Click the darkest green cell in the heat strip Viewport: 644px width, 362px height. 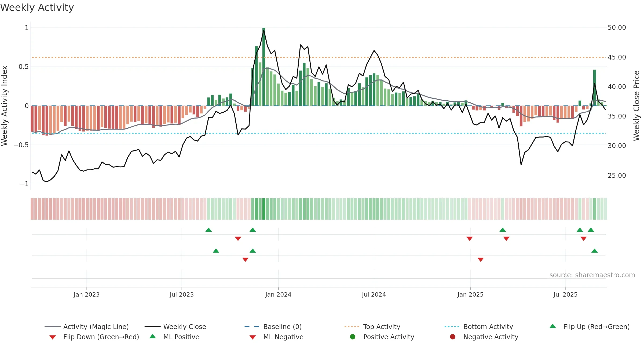264,209
